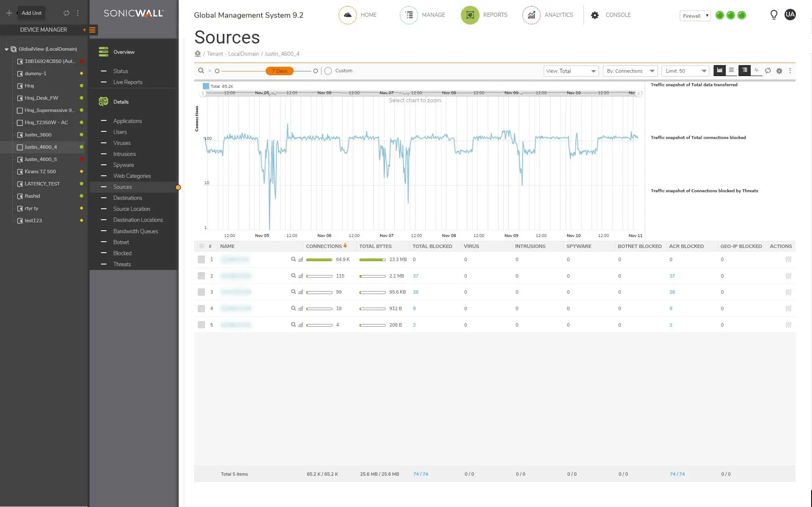Click search magnifier in time filter bar
The width and height of the screenshot is (812, 507).
[x=201, y=71]
